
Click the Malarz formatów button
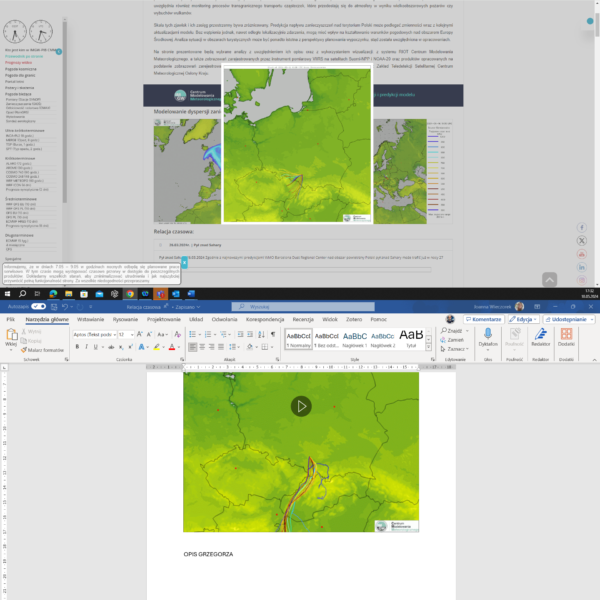click(x=42, y=350)
